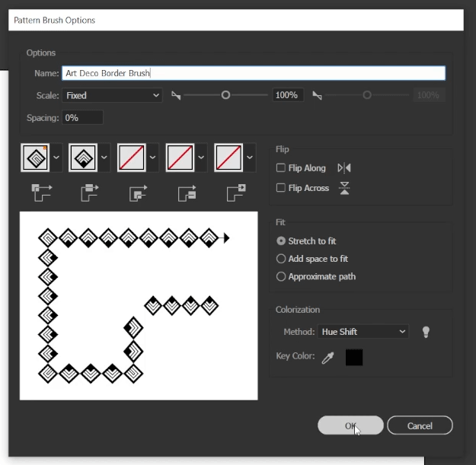Expand the Hue Shift method dropdown

pyautogui.click(x=364, y=332)
